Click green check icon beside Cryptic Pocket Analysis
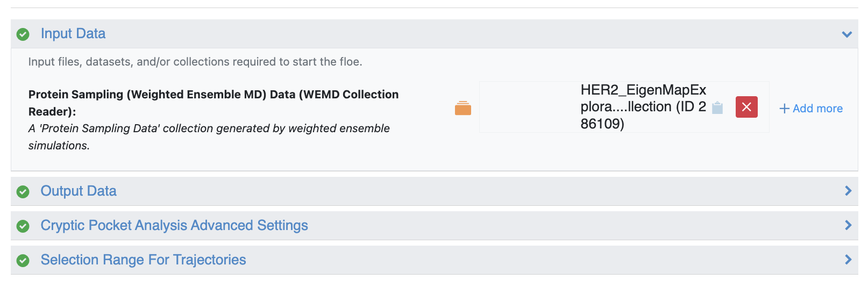The height and width of the screenshot is (287, 868). (x=23, y=226)
